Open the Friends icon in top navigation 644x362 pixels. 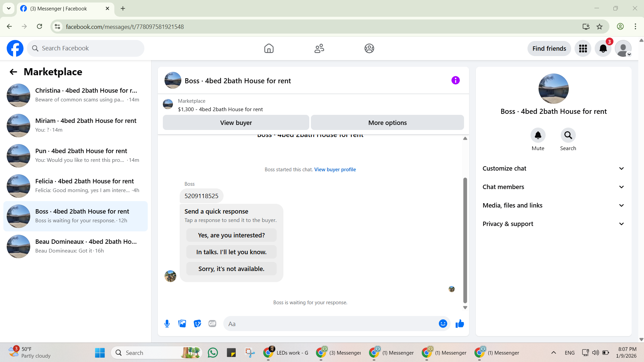[x=319, y=48]
